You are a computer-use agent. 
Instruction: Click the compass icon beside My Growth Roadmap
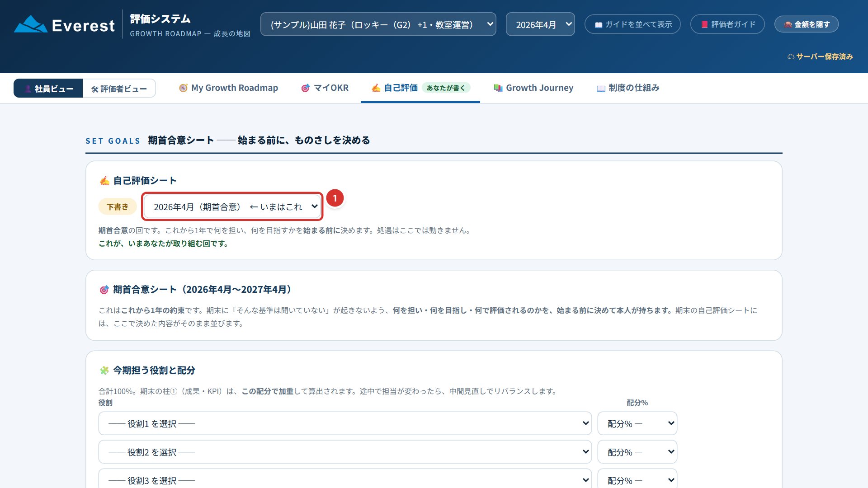pyautogui.click(x=183, y=88)
